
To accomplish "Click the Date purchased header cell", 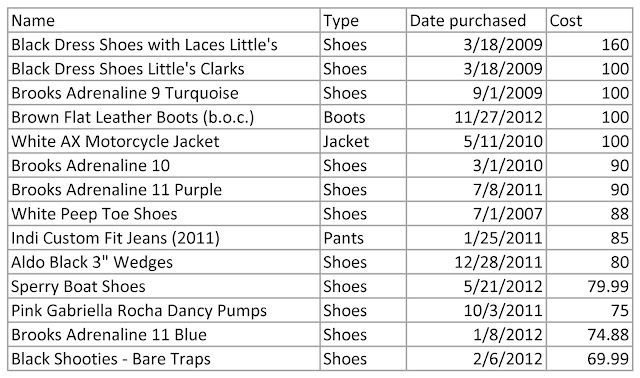I will click(476, 20).
